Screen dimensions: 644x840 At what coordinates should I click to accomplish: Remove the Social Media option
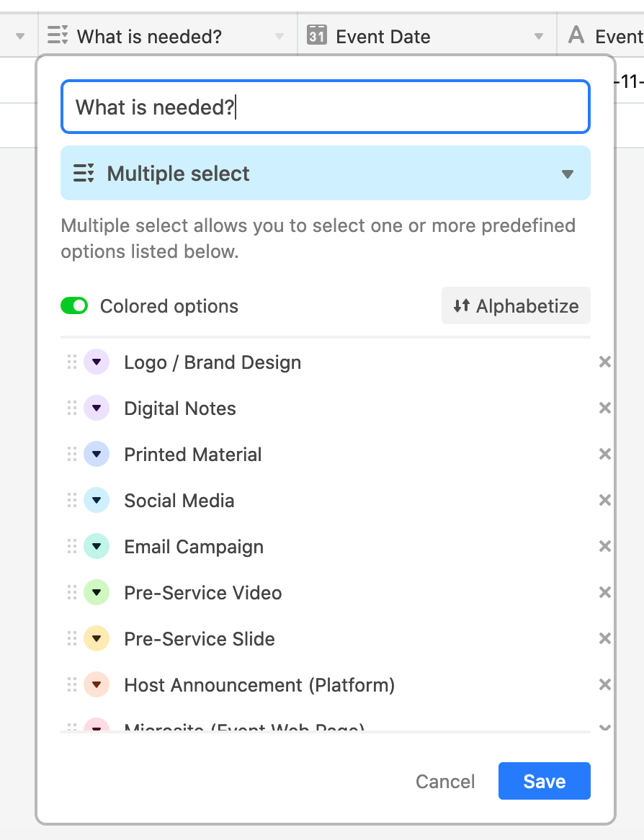(x=605, y=501)
